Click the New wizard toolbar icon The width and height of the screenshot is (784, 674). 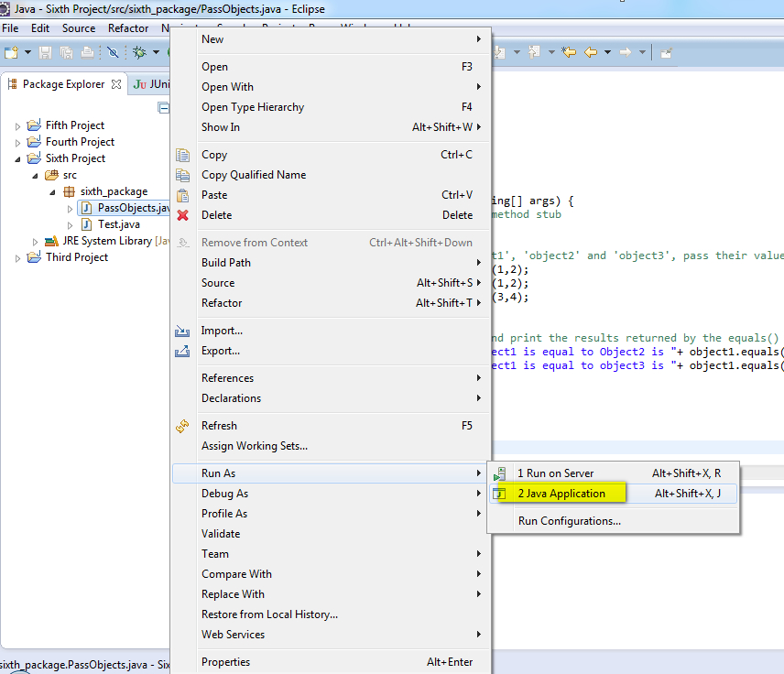click(11, 52)
